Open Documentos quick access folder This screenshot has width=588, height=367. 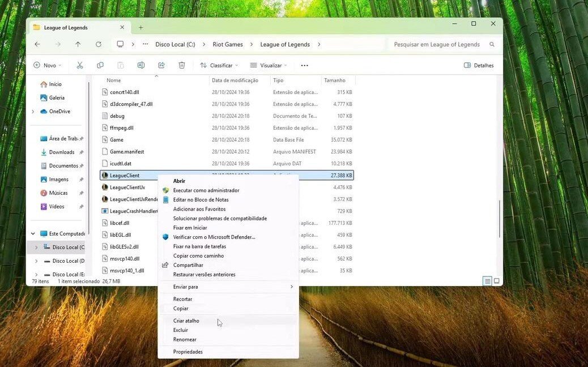click(63, 166)
